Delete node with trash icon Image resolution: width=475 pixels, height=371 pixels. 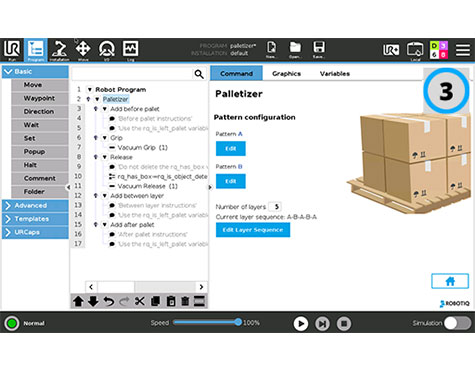185,301
